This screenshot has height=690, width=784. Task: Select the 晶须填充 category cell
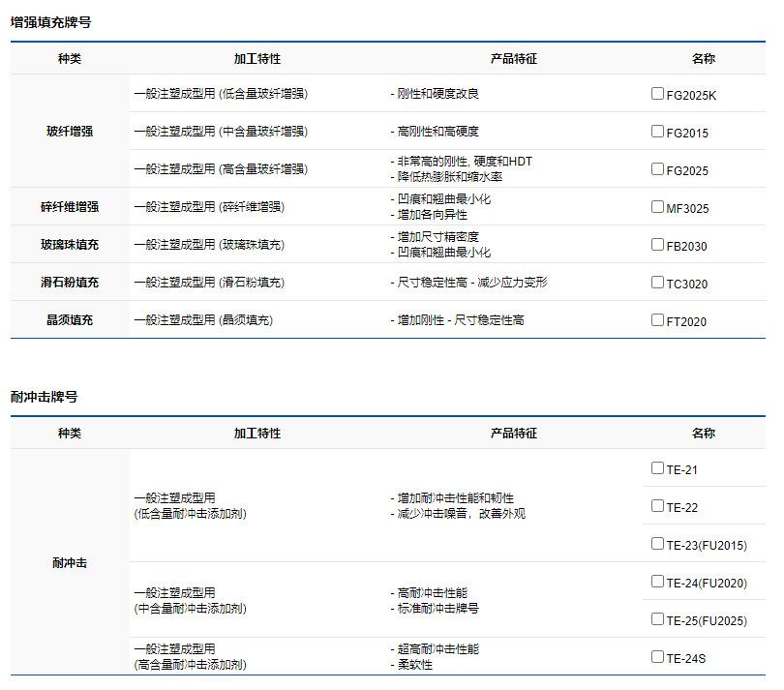tap(70, 320)
